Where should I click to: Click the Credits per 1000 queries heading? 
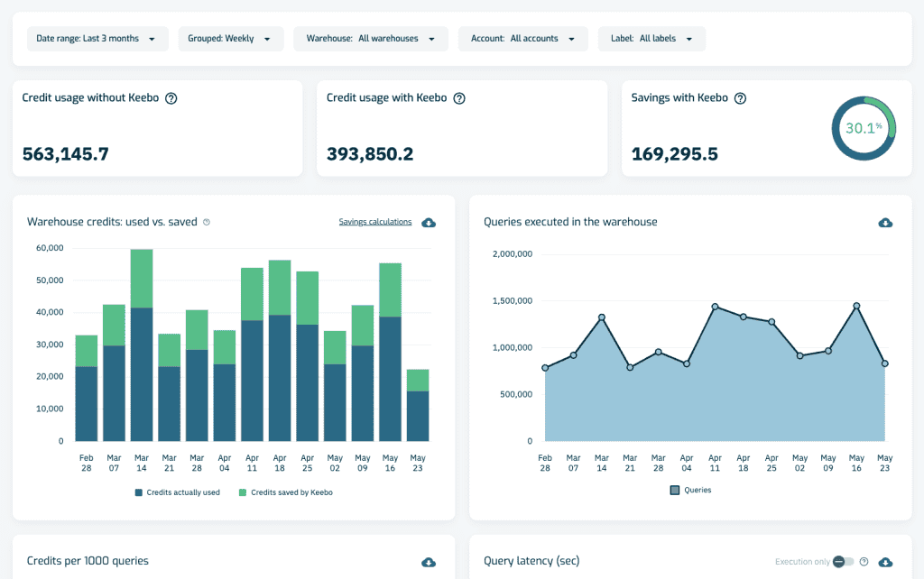click(88, 561)
